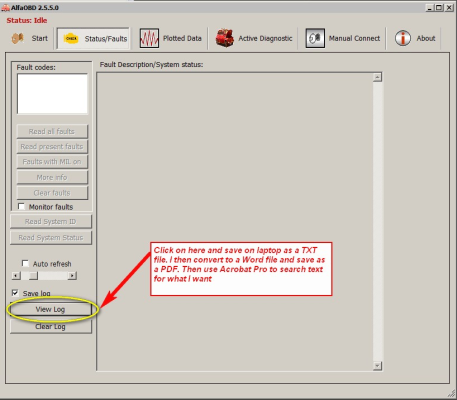Open the Status/Faults check engine icon
Image resolution: width=457 pixels, height=400 pixels.
pyautogui.click(x=71, y=39)
